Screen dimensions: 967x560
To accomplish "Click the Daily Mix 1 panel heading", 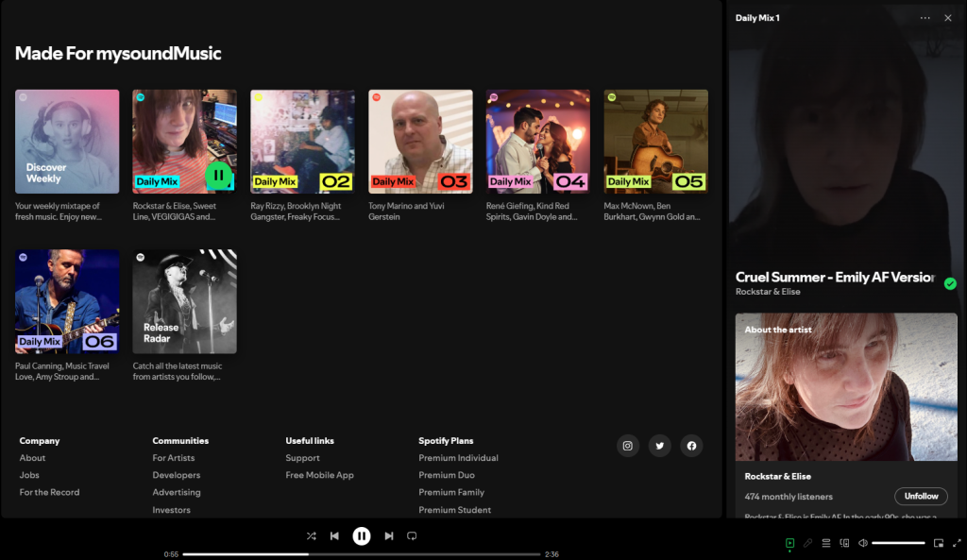I will pyautogui.click(x=757, y=18).
